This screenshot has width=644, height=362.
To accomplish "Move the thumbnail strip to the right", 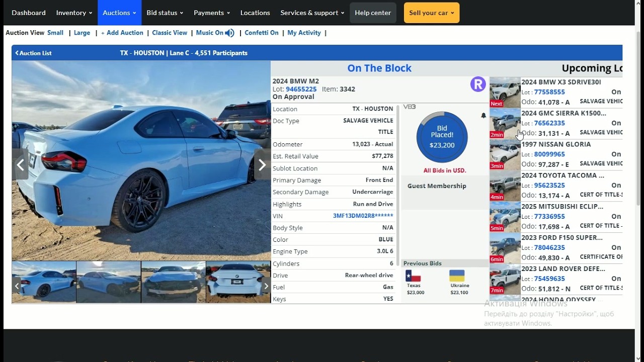I will click(x=266, y=286).
